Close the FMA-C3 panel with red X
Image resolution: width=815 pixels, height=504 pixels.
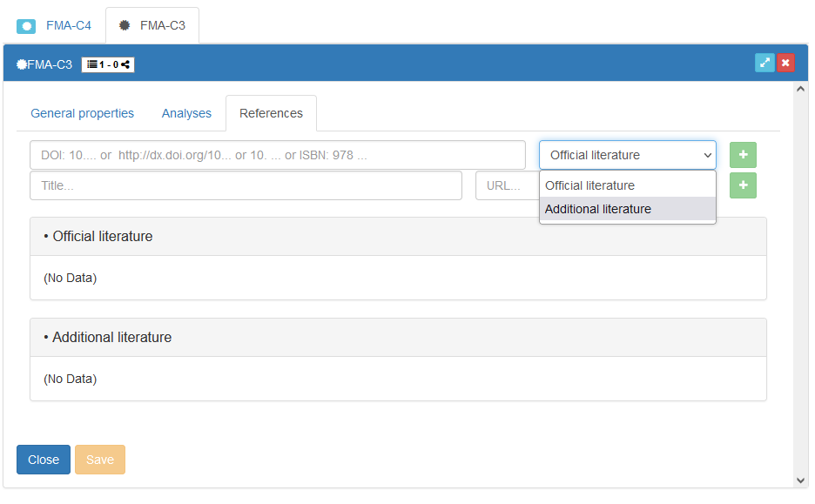click(x=785, y=63)
